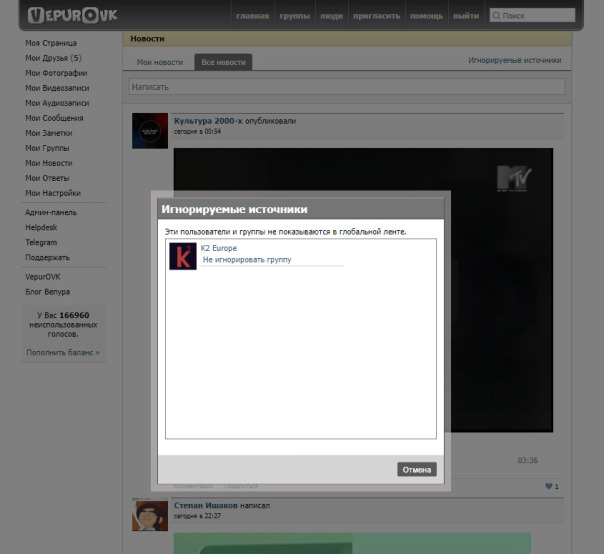Image resolution: width=604 pixels, height=554 pixels.
Task: Open Telegram link
Action: click(x=41, y=242)
